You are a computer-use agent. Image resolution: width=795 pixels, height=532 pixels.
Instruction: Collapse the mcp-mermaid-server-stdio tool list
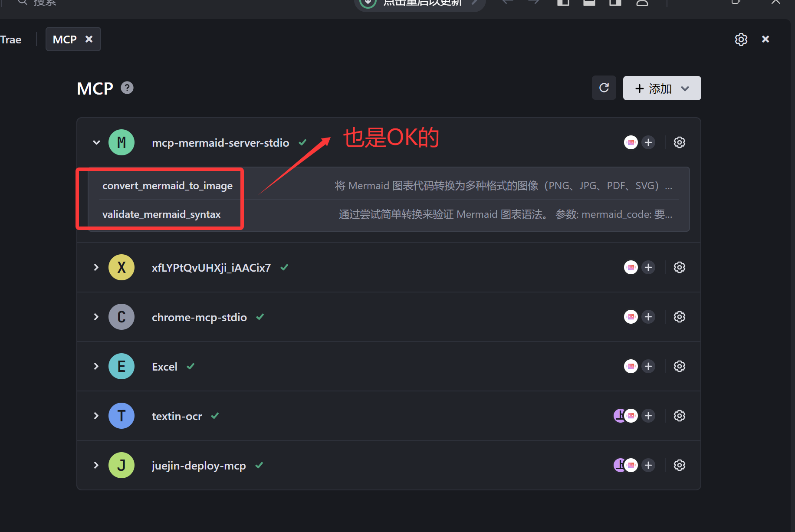click(x=96, y=142)
